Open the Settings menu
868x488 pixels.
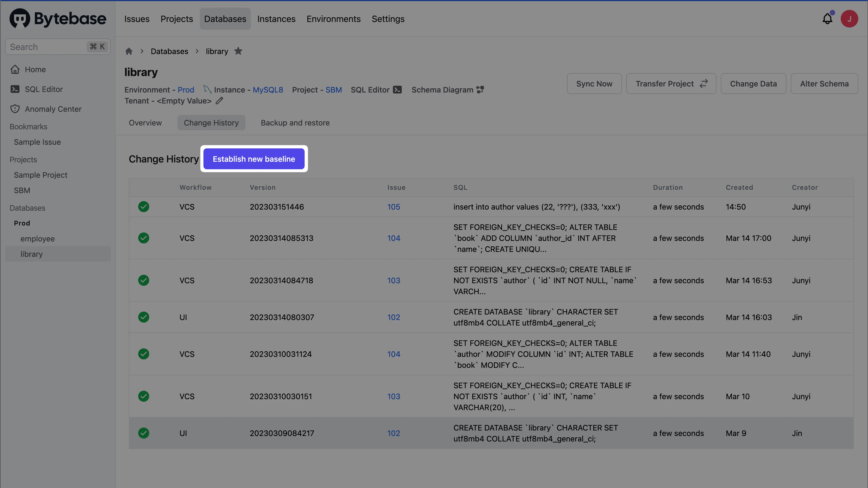(x=388, y=19)
